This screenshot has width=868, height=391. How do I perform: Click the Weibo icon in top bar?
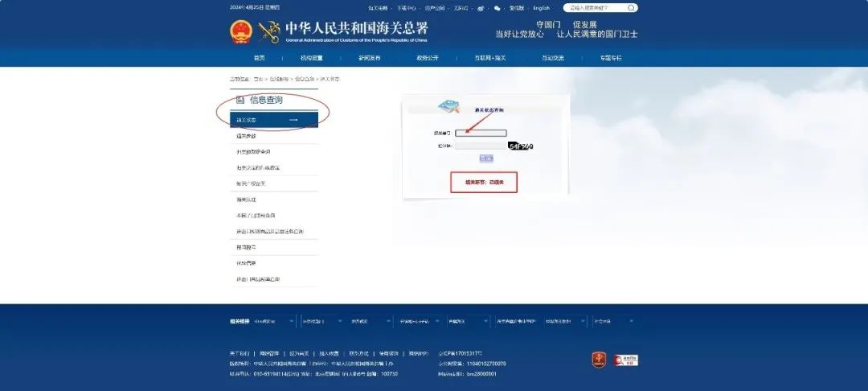pos(481,8)
